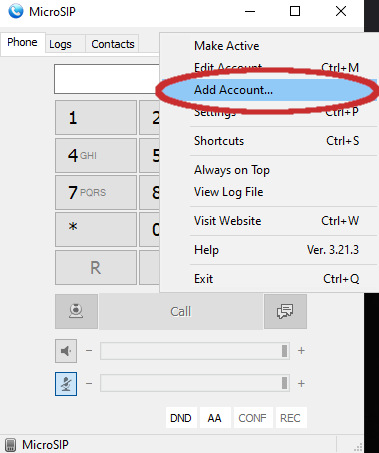Viewport: 379px width, 453px height.
Task: Open the messaging chat icon button
Action: pyautogui.click(x=285, y=311)
